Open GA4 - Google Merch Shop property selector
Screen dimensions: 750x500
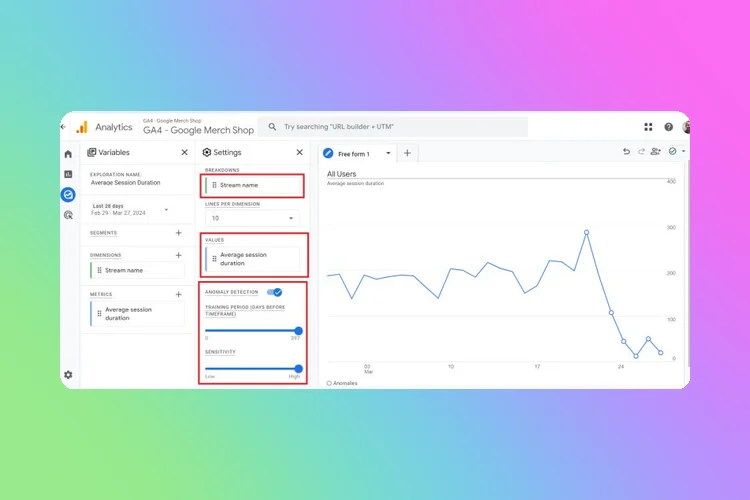(199, 127)
